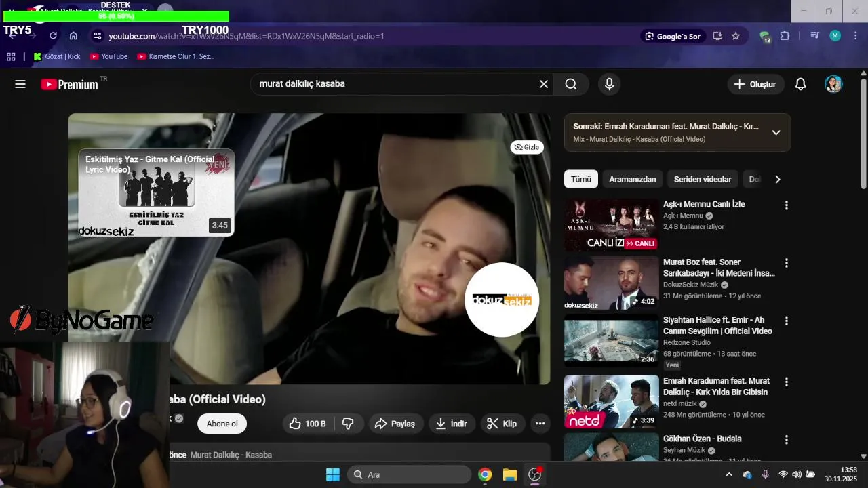Open the Murat Dalkılıç - Kasaba description line
The height and width of the screenshot is (488, 868).
(231, 455)
